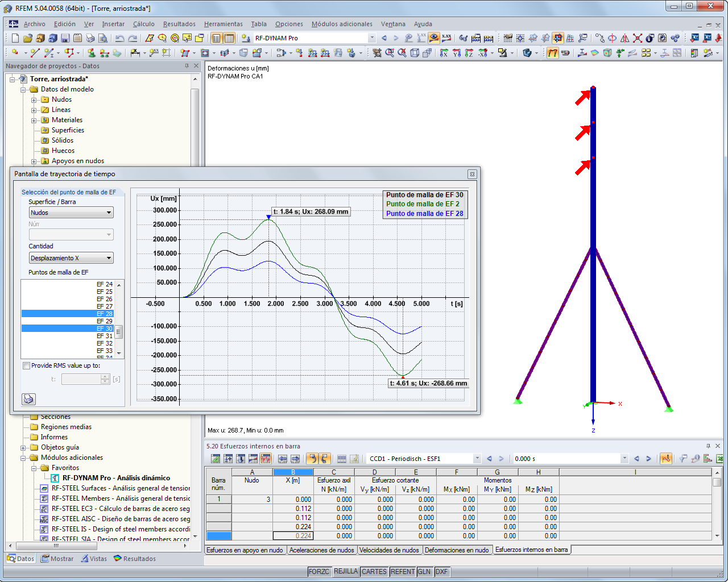Go to previous load case arrow in toolbar
The image size is (728, 582).
click(384, 38)
